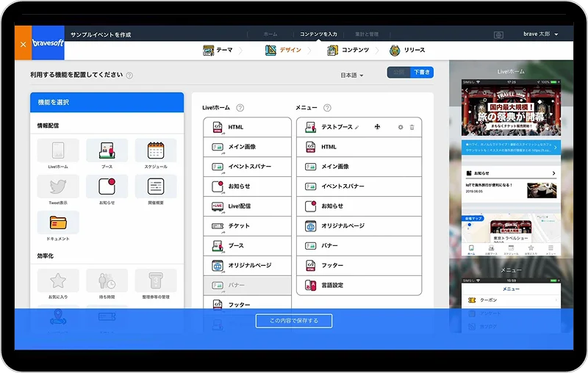Click the gear icon on テストブース row
Image resolution: width=588 pixels, height=373 pixels.
point(401,127)
